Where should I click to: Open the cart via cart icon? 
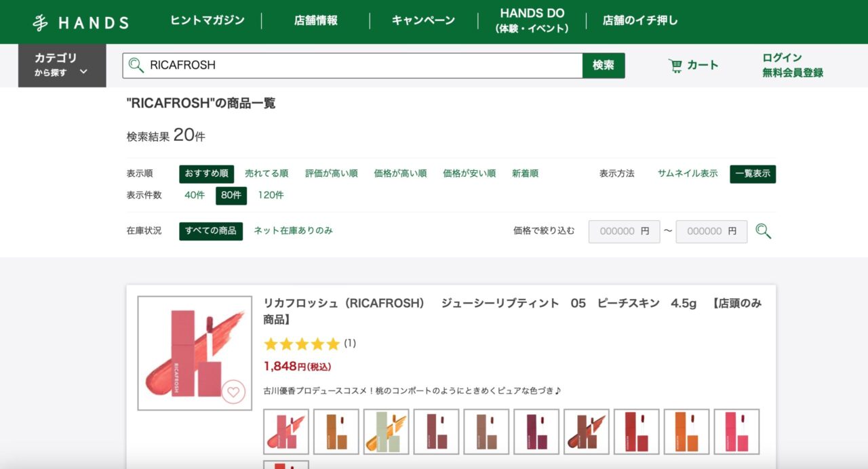[675, 66]
